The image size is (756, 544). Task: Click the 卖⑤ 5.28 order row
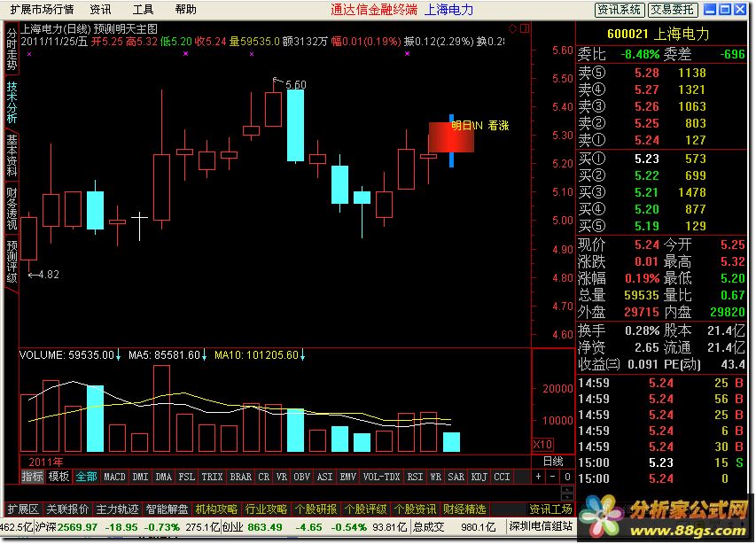pos(661,73)
